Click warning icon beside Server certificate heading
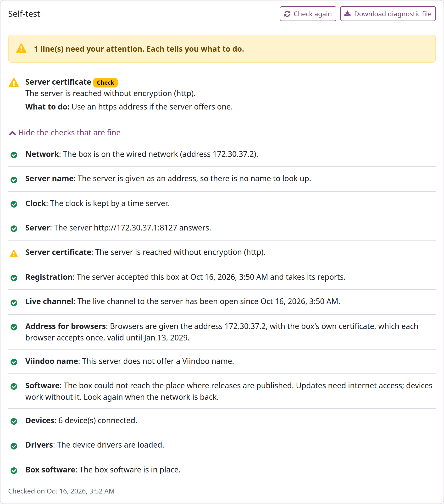 pyautogui.click(x=14, y=82)
